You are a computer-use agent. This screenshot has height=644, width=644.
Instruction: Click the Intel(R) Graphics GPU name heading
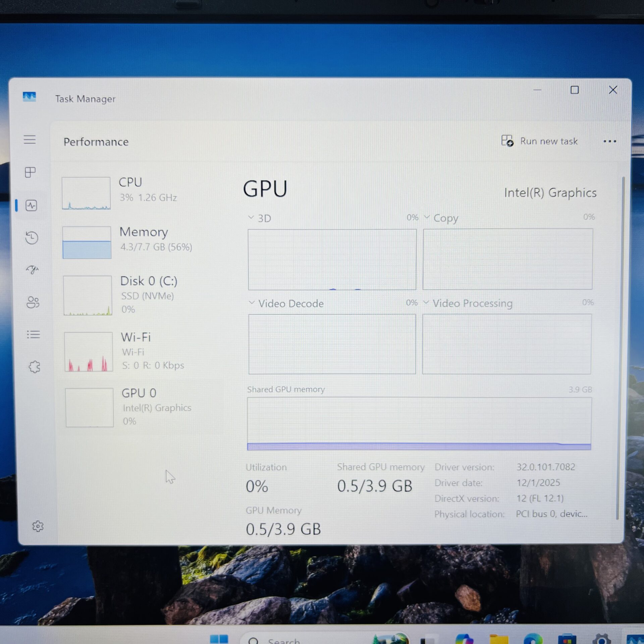tap(550, 193)
